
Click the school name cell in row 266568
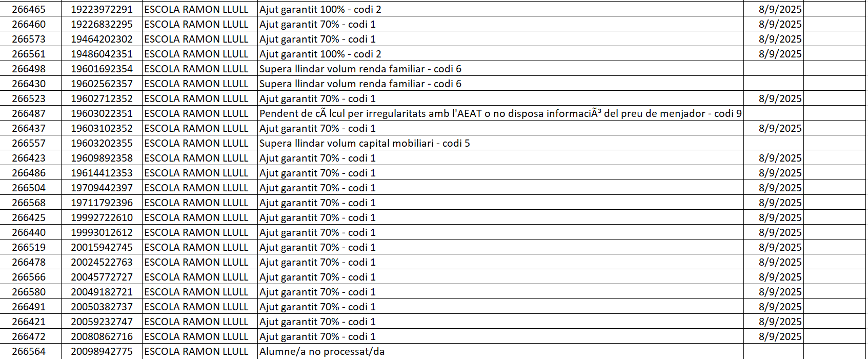click(x=196, y=203)
